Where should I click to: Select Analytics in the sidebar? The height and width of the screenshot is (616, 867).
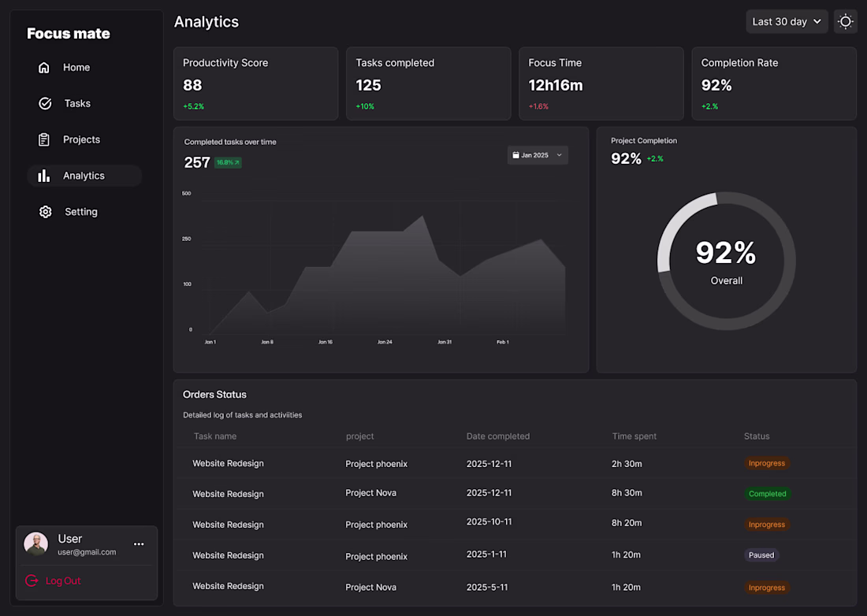84,176
